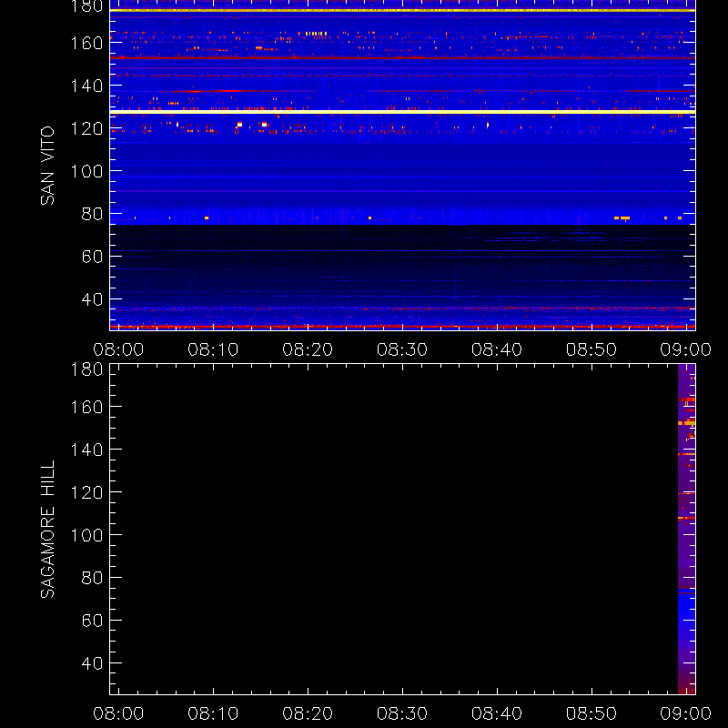Viewport: 728px width, 728px height.
Task: Click the bright yellow band below 130 in San Vito
Action: tap(402, 112)
